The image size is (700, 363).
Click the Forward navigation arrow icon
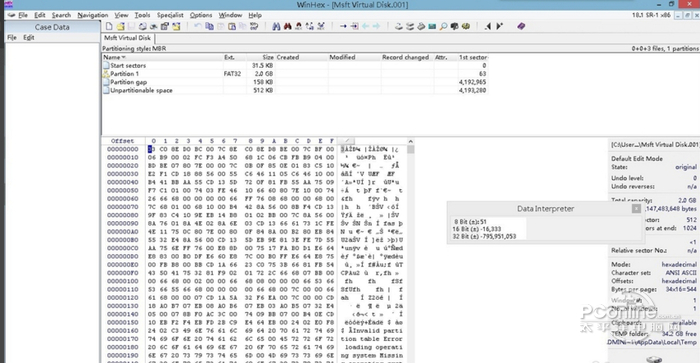point(376,26)
